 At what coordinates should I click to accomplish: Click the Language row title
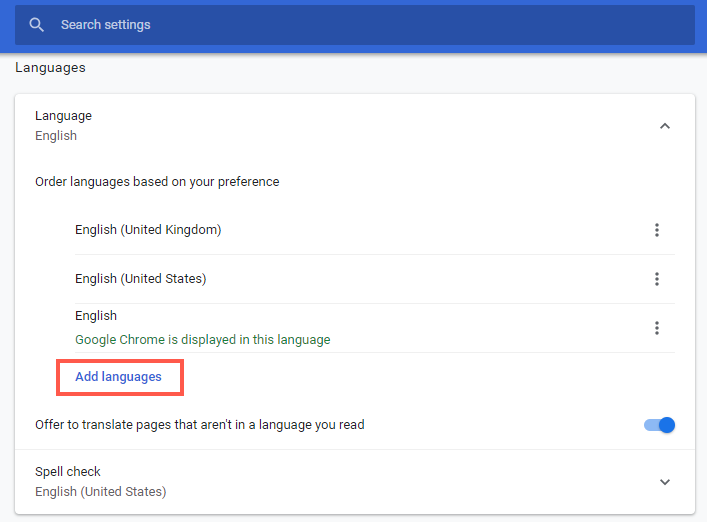(63, 116)
